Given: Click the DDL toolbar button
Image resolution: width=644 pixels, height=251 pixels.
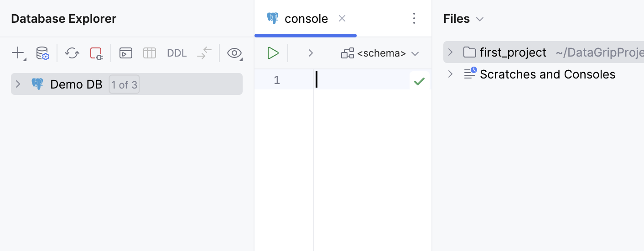Looking at the screenshot, I should (177, 53).
